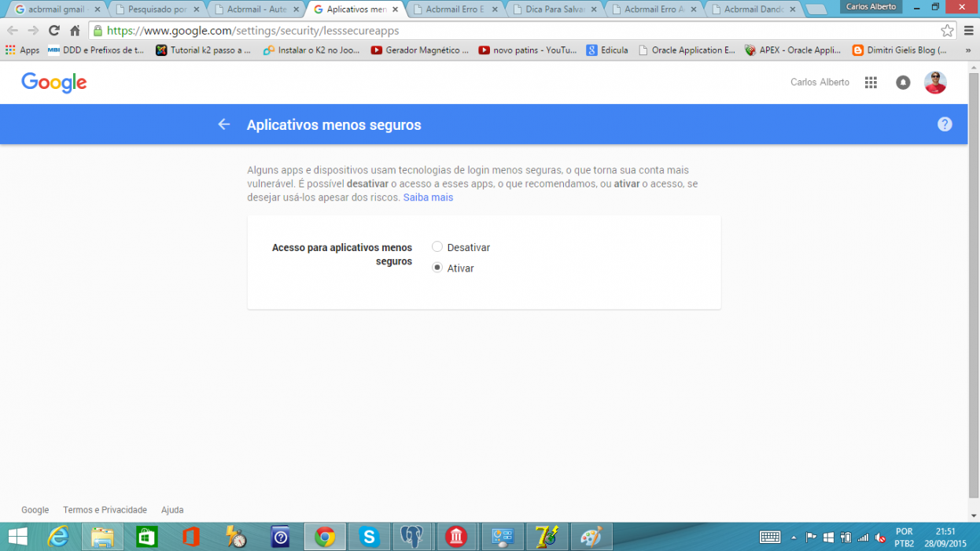The image size is (980, 551).
Task: Open the Gerador Magnético bookmark
Action: tap(420, 50)
